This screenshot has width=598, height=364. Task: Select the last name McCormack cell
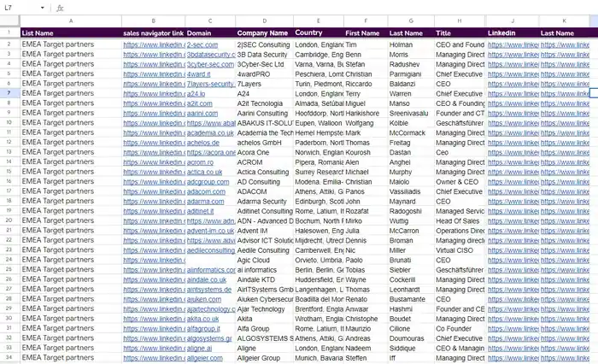pos(411,133)
